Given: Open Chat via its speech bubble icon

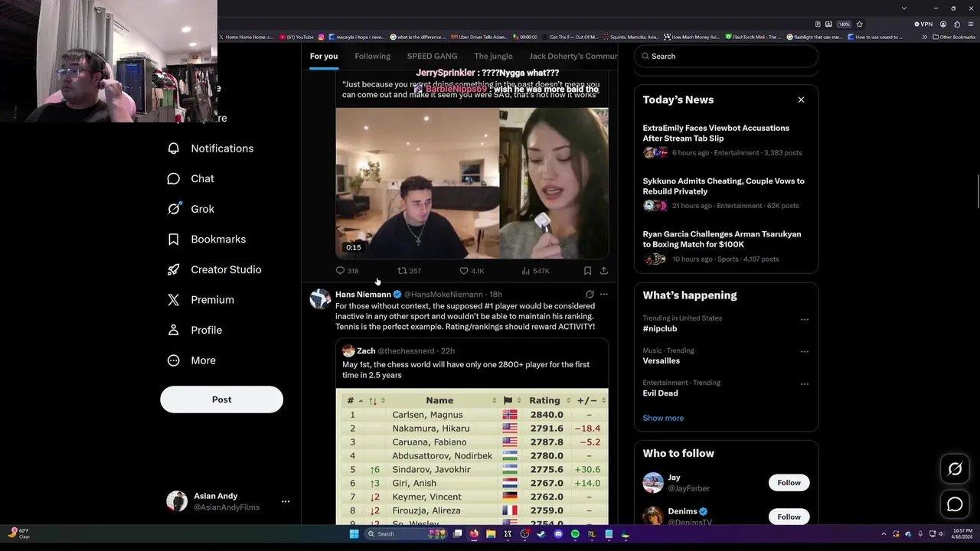Looking at the screenshot, I should [x=174, y=178].
